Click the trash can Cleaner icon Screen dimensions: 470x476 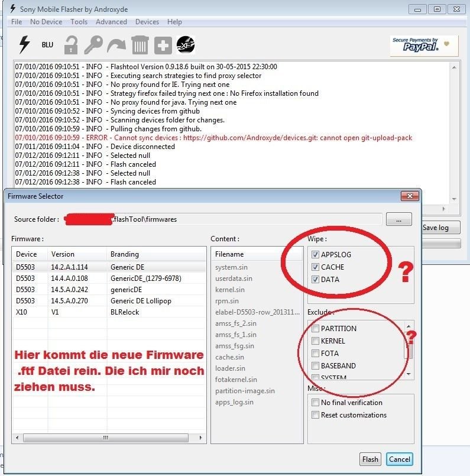coord(140,45)
